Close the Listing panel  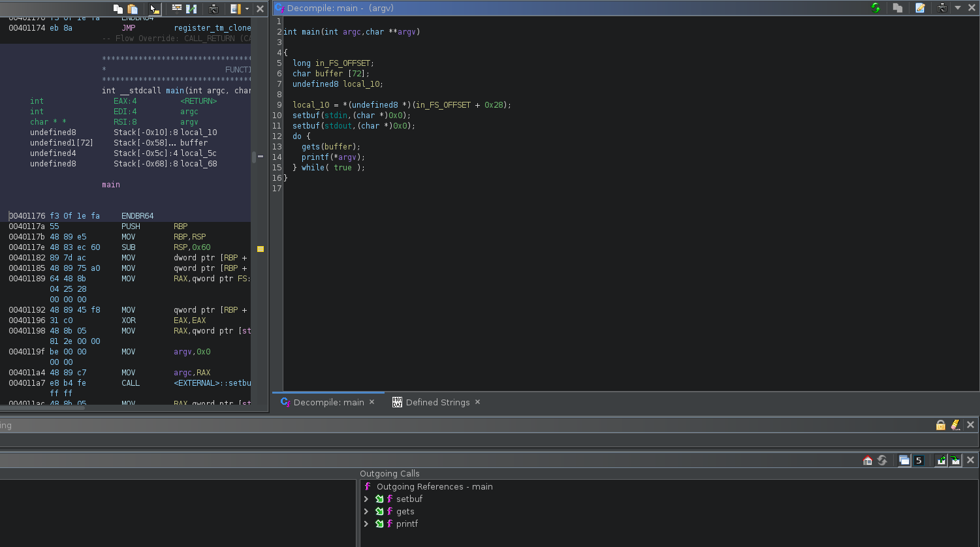(x=260, y=8)
